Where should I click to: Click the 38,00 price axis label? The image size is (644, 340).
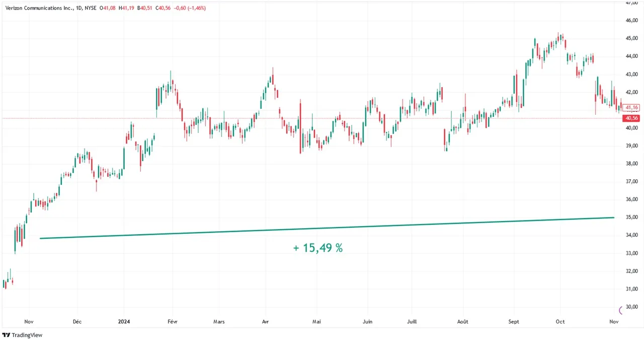632,164
